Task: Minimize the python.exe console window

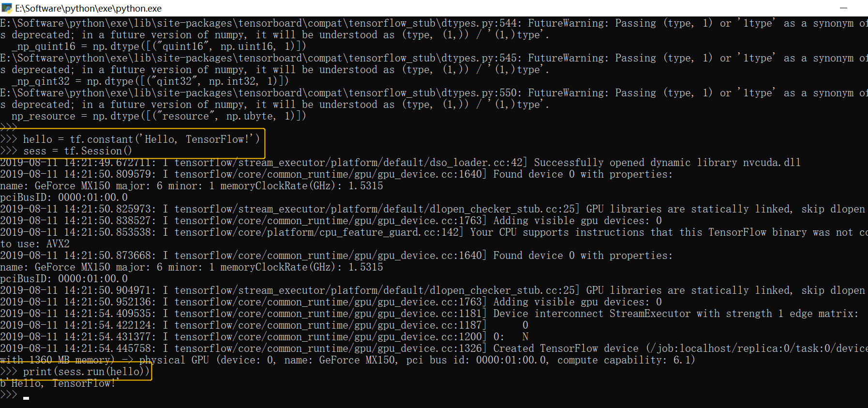Action: point(843,8)
